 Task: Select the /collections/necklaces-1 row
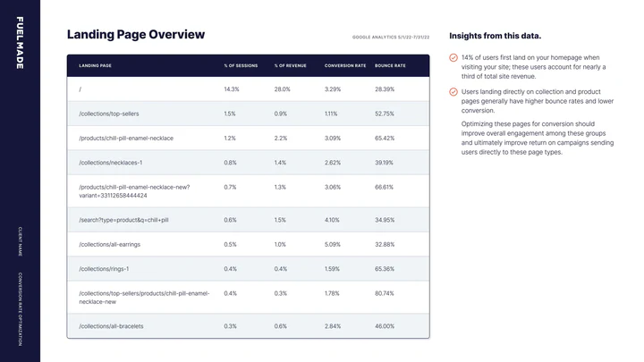pos(111,163)
